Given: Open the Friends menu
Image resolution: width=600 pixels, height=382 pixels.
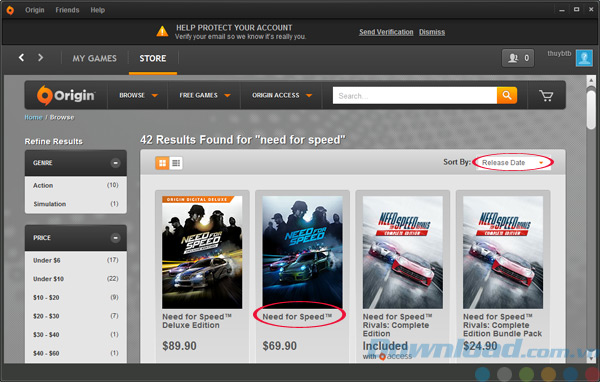Looking at the screenshot, I should [x=67, y=10].
